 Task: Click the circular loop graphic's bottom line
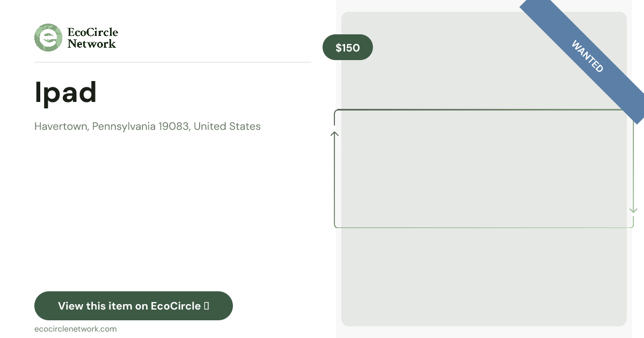(483, 227)
